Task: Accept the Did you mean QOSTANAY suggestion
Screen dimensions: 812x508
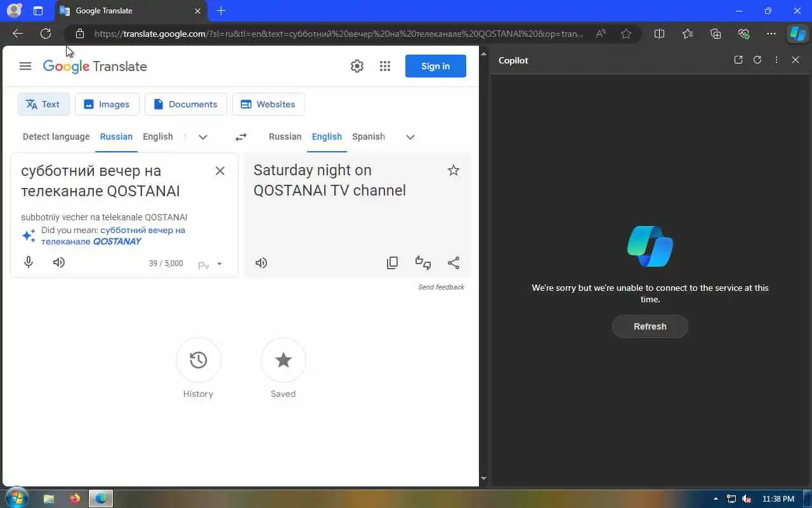Action: pyautogui.click(x=113, y=236)
